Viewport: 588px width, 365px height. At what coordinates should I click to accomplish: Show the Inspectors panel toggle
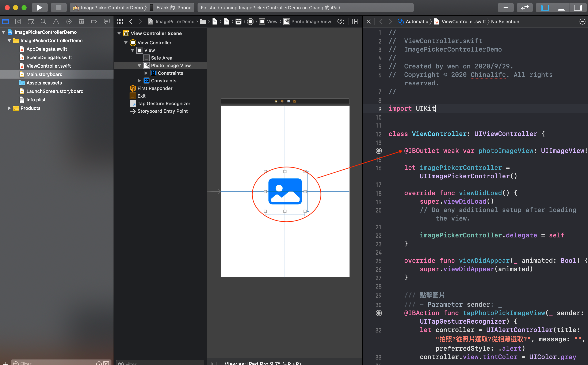578,7
